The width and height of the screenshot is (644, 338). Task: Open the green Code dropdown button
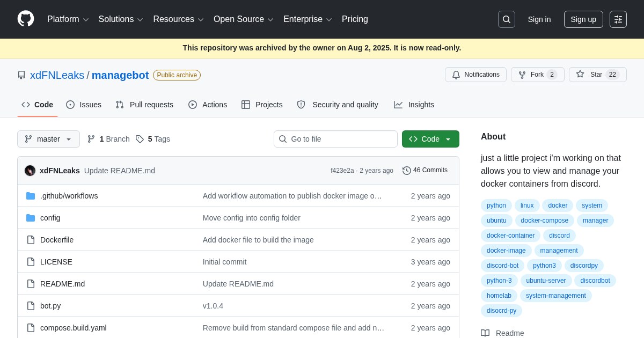[x=430, y=139]
